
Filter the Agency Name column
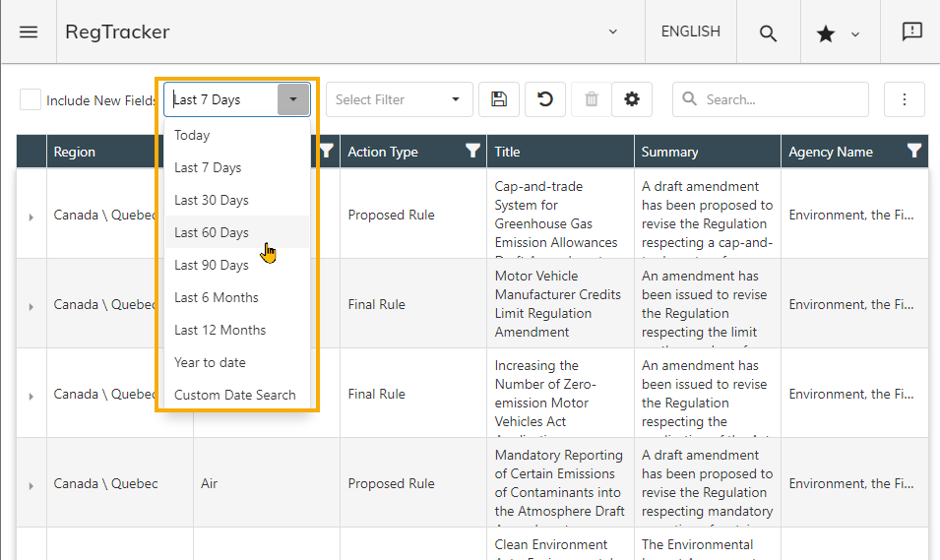point(914,151)
